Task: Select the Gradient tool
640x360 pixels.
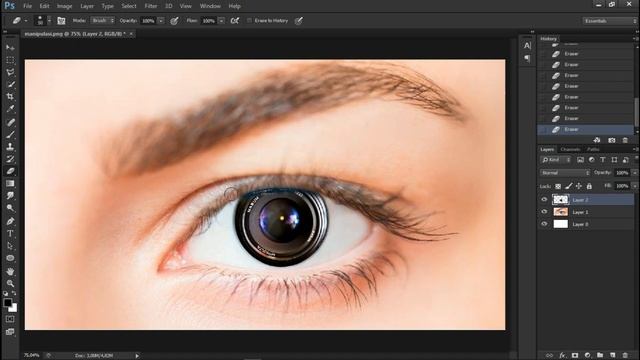Action: [x=10, y=184]
